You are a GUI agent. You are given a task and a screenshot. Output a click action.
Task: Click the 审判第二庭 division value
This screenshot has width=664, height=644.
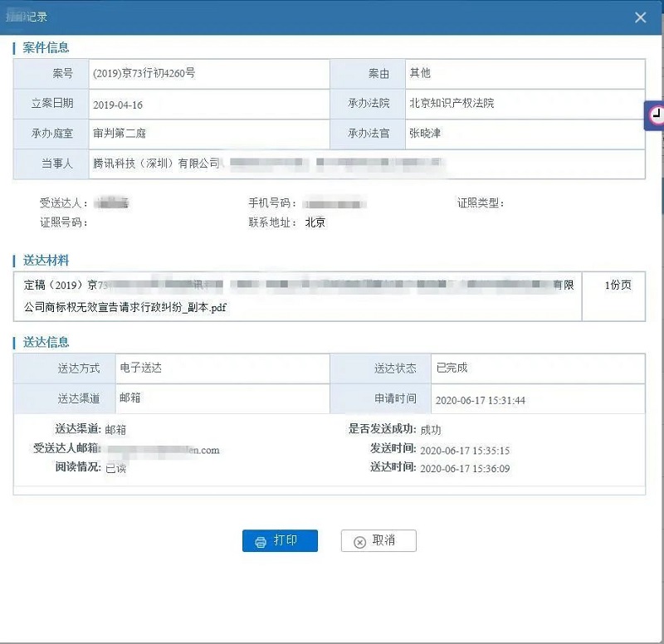(x=120, y=133)
